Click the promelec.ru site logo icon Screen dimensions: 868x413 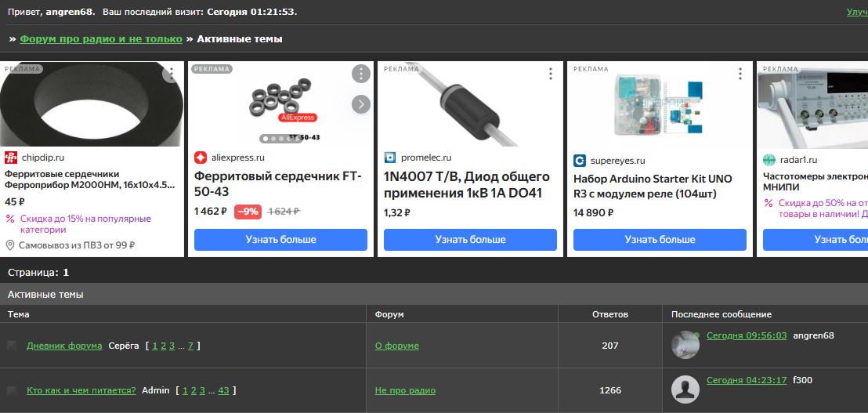pos(390,158)
